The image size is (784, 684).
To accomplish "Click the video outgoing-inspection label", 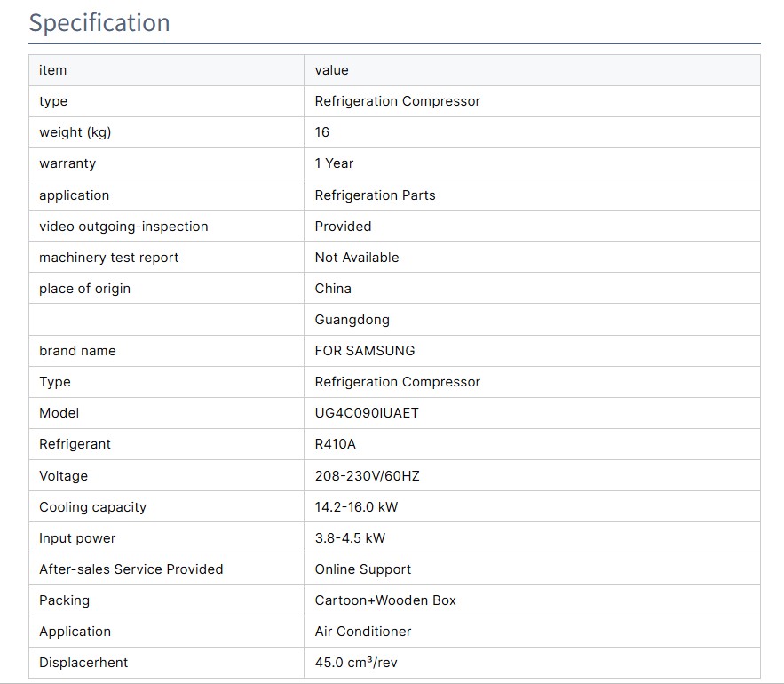I will coord(123,227).
